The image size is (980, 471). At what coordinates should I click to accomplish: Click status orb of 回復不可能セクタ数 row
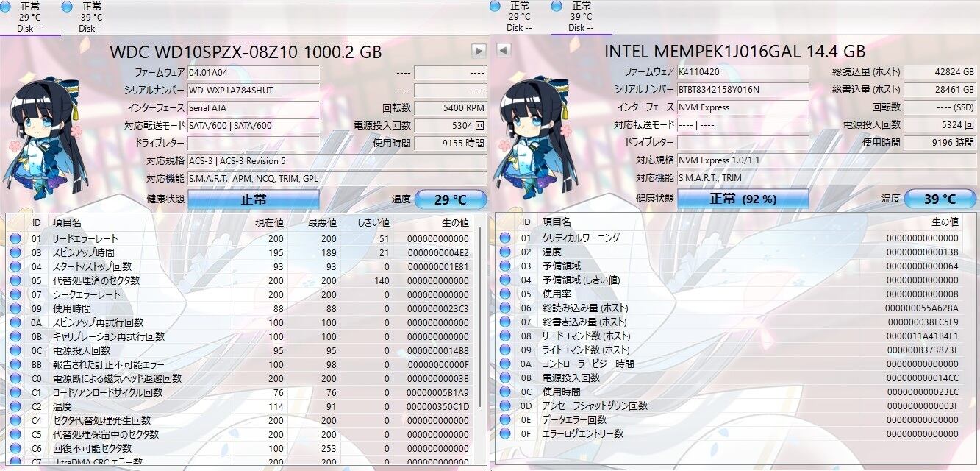(x=15, y=448)
